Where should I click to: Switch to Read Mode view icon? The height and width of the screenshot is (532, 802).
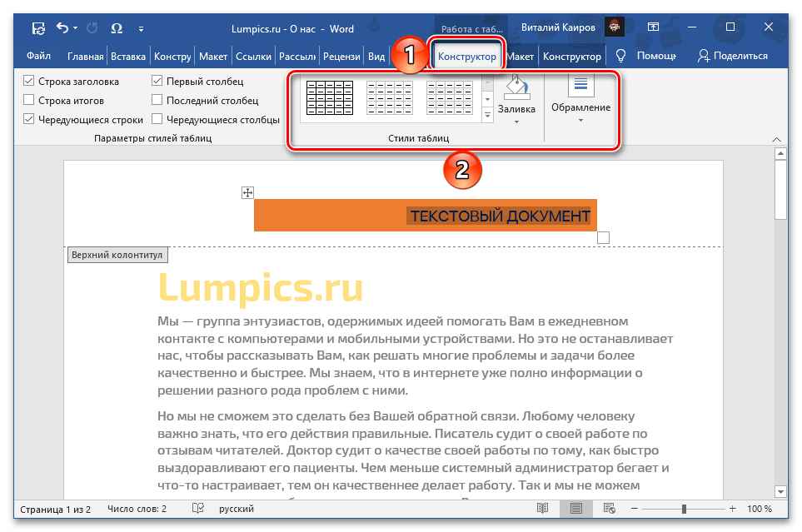pos(543,508)
